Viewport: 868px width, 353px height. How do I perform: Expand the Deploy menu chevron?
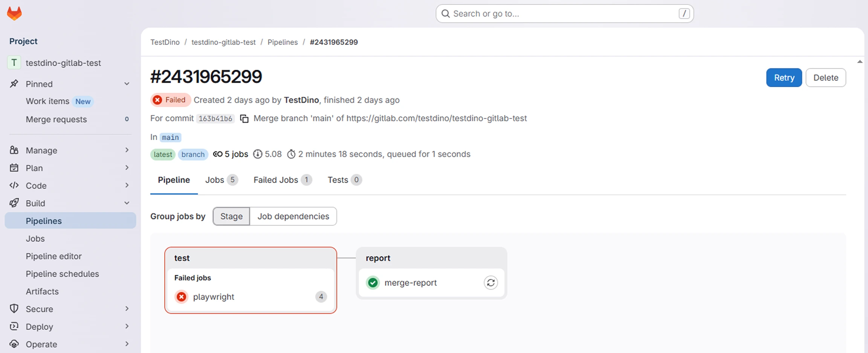[x=127, y=326]
